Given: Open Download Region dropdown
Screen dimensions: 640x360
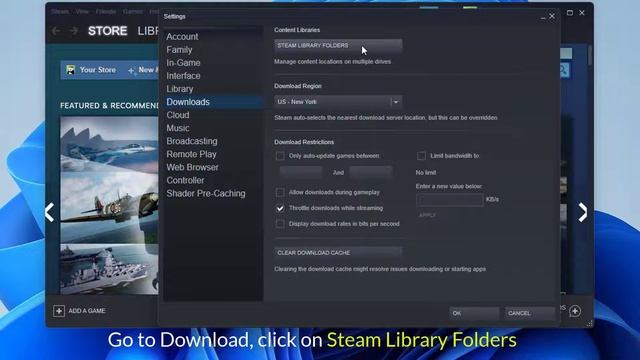Looking at the screenshot, I should point(338,102).
